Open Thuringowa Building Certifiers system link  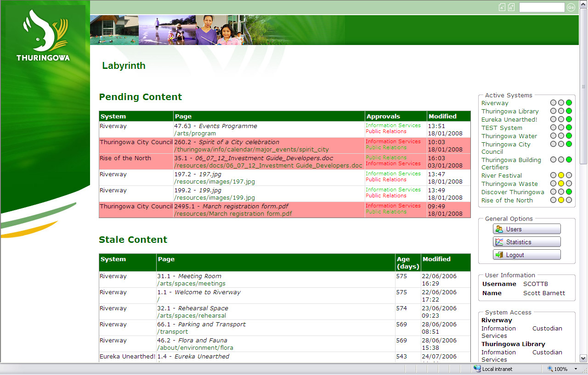click(511, 164)
